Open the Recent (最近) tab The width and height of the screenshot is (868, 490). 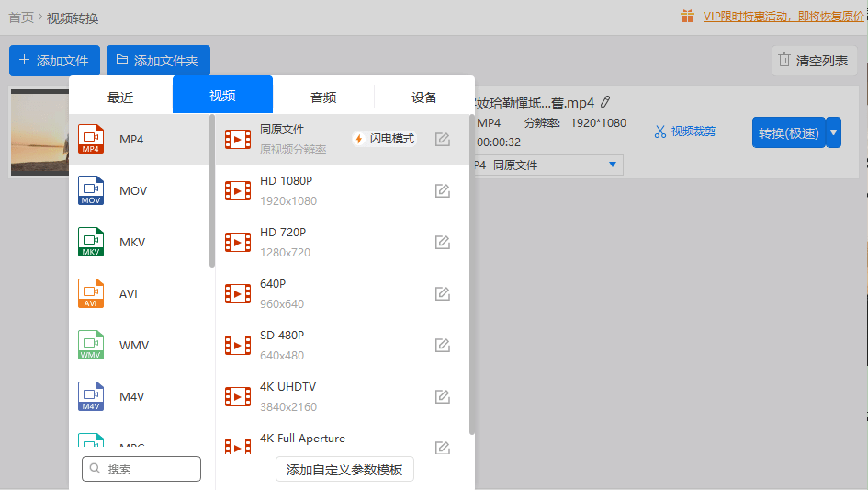120,97
